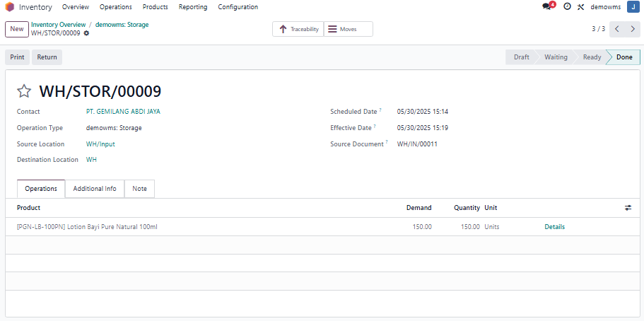
Task: Open the Reporting menu
Action: (193, 7)
